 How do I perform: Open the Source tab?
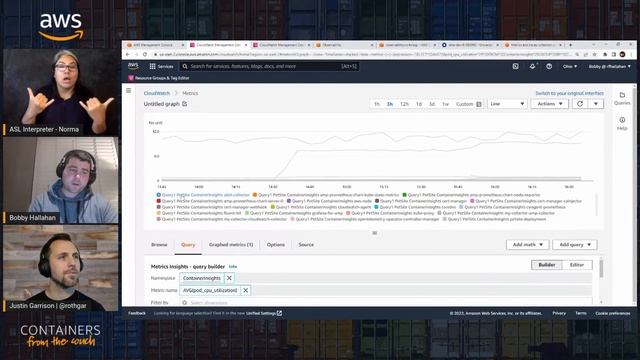(x=306, y=244)
